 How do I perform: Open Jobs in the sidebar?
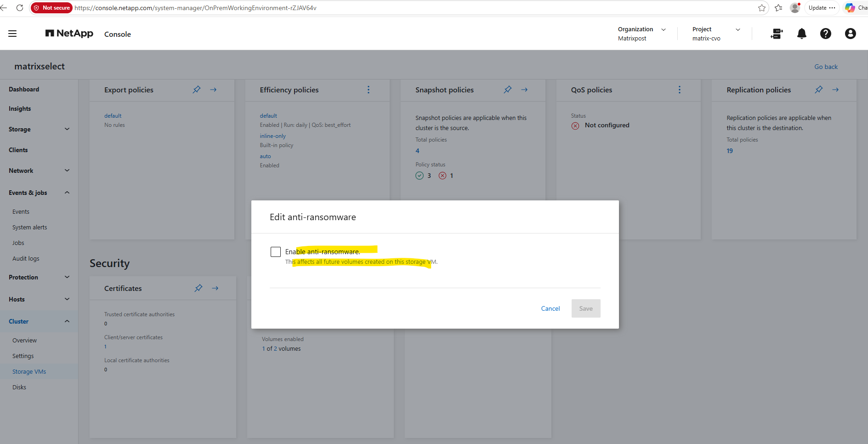(18, 243)
